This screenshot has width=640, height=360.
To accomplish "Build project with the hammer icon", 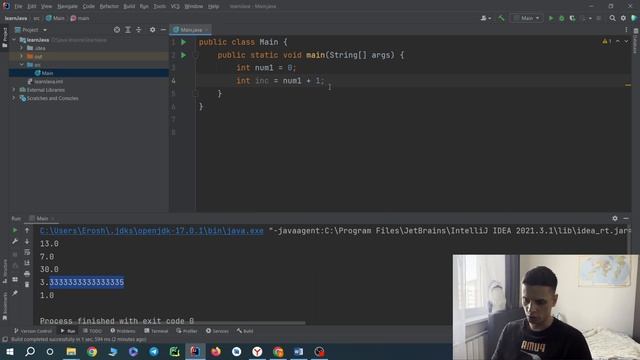I will tap(501, 18).
